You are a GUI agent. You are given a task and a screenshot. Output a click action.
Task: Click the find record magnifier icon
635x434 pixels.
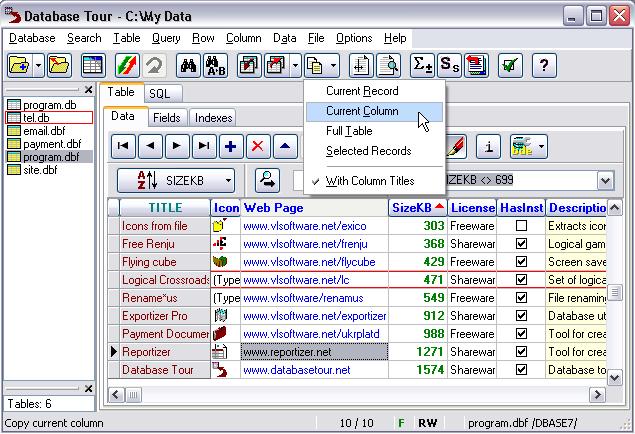click(x=267, y=180)
